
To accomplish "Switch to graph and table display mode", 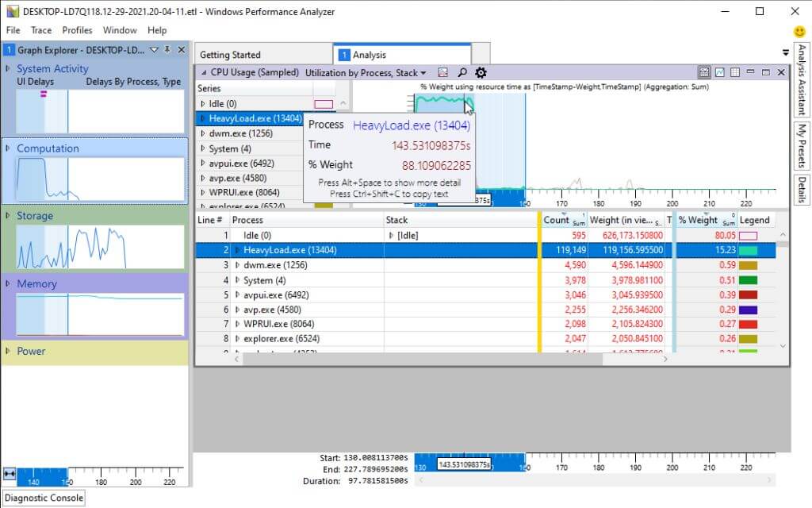I will tap(704, 72).
